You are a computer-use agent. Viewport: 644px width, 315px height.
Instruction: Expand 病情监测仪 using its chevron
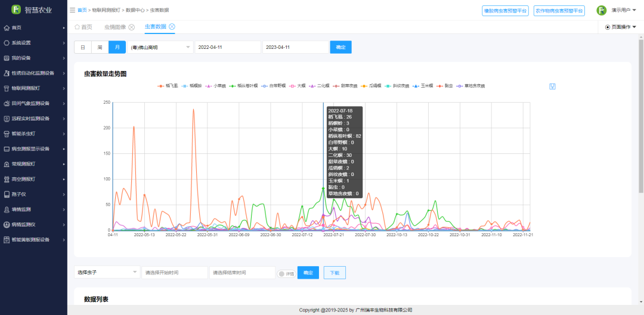[x=64, y=225]
